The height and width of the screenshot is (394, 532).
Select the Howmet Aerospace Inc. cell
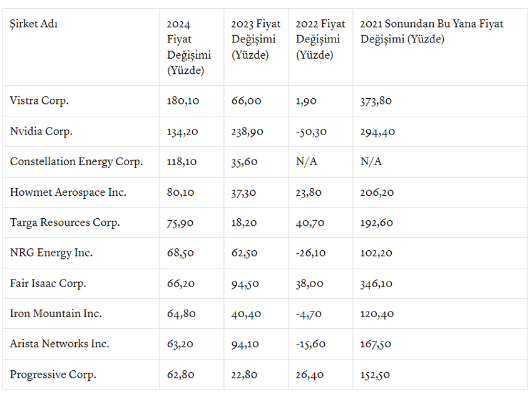(x=68, y=192)
